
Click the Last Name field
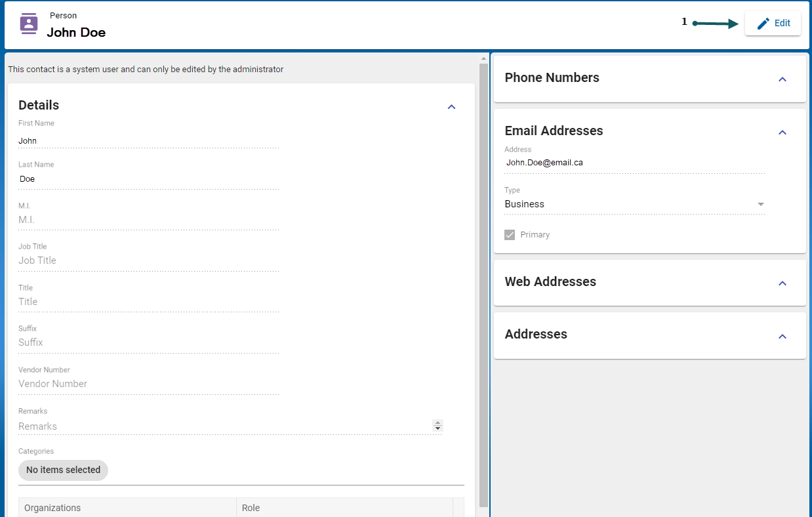tap(148, 179)
